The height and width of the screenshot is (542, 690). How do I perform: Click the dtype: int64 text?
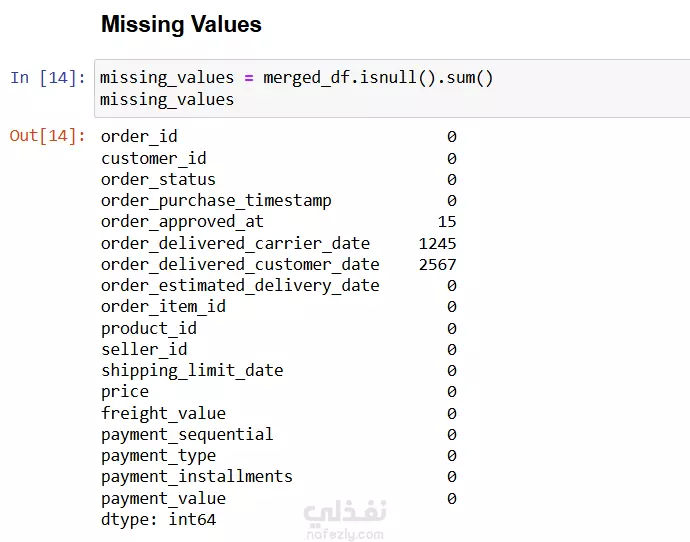point(158,520)
